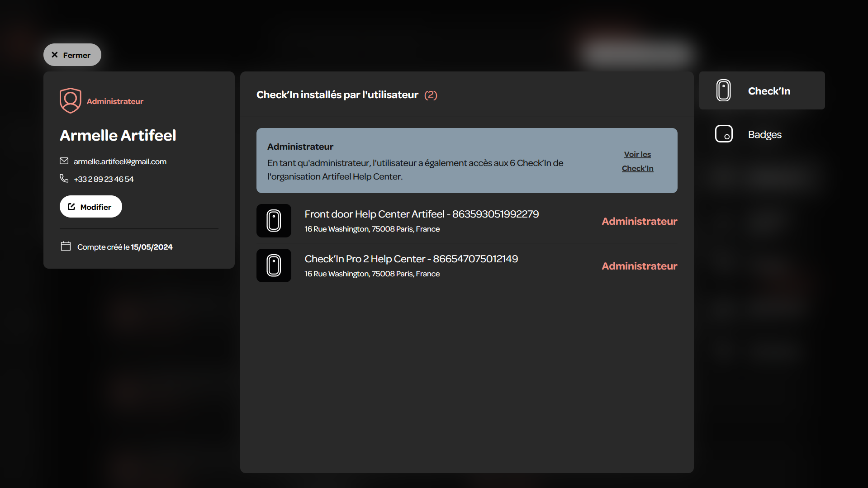The height and width of the screenshot is (488, 868).
Task: Click armelle.artifeel@gmail.com email address
Action: coord(120,161)
